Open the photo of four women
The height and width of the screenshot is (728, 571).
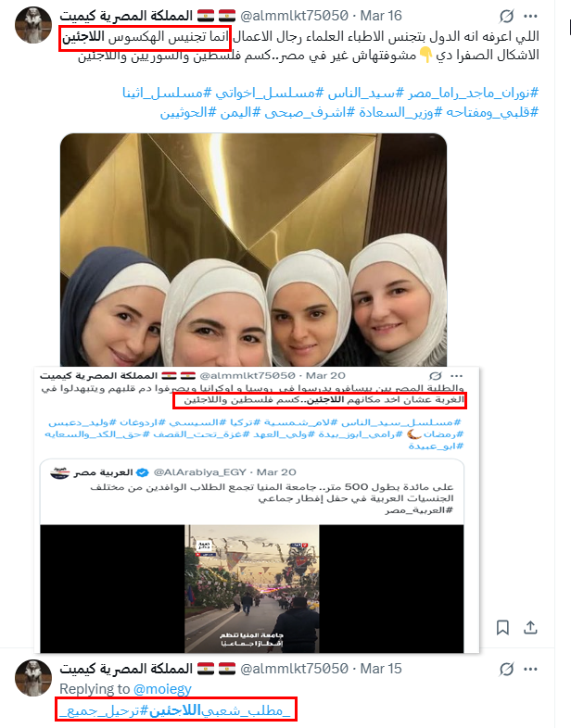pos(254,250)
